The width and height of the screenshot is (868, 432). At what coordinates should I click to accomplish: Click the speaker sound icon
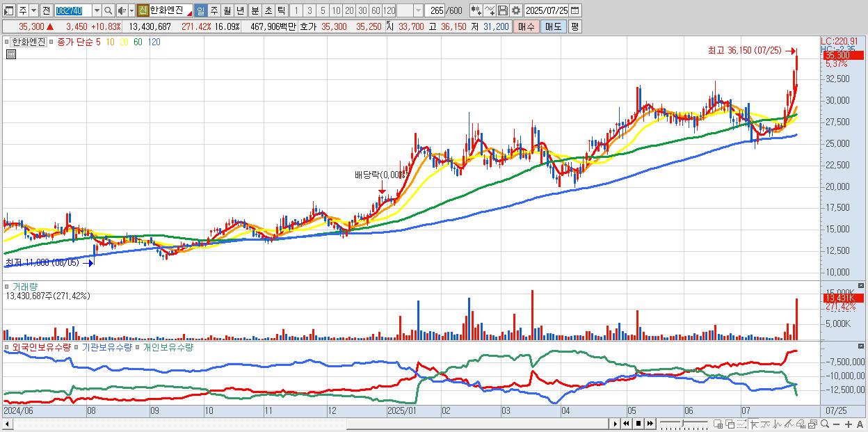pyautogui.click(x=121, y=11)
